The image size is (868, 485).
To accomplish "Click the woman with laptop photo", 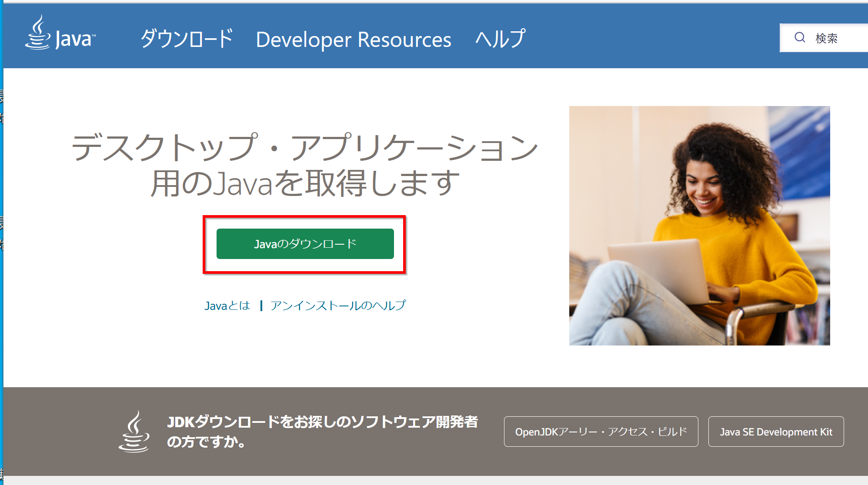I will [699, 226].
